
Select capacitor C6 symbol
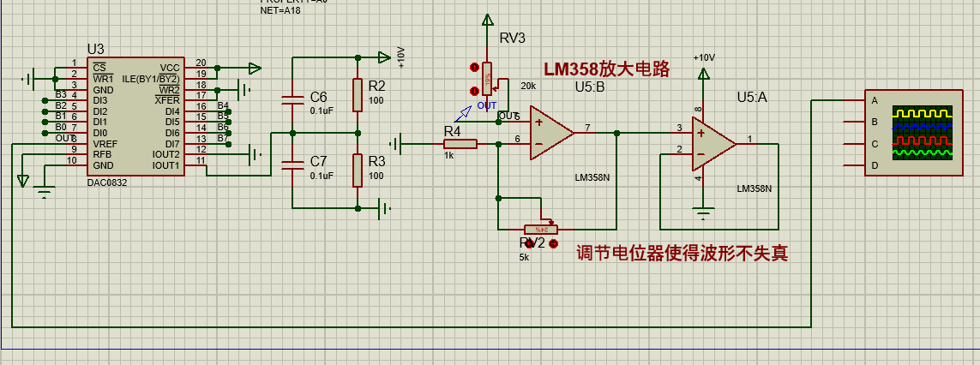pyautogui.click(x=292, y=99)
